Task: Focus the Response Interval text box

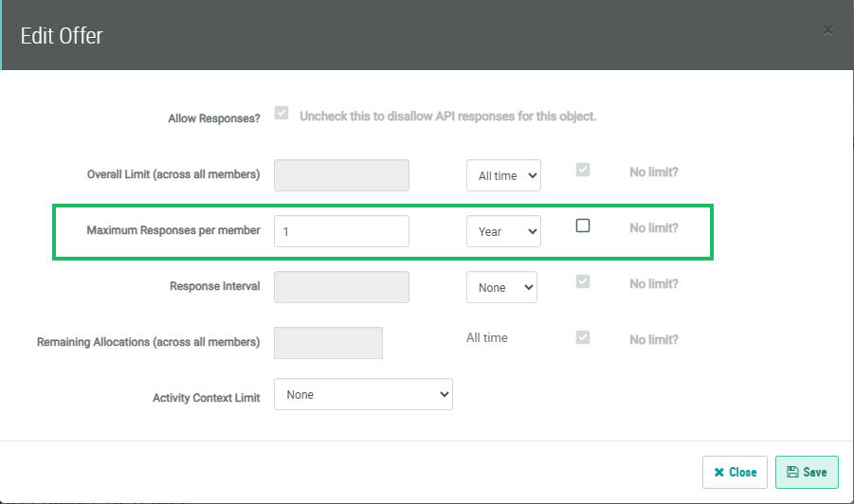Action: coord(341,287)
